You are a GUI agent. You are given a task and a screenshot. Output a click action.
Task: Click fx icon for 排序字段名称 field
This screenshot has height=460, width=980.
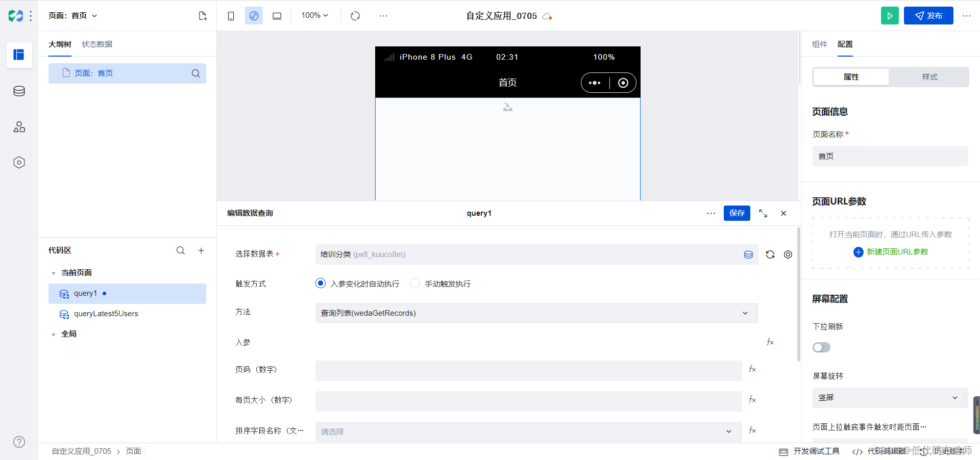point(752,430)
